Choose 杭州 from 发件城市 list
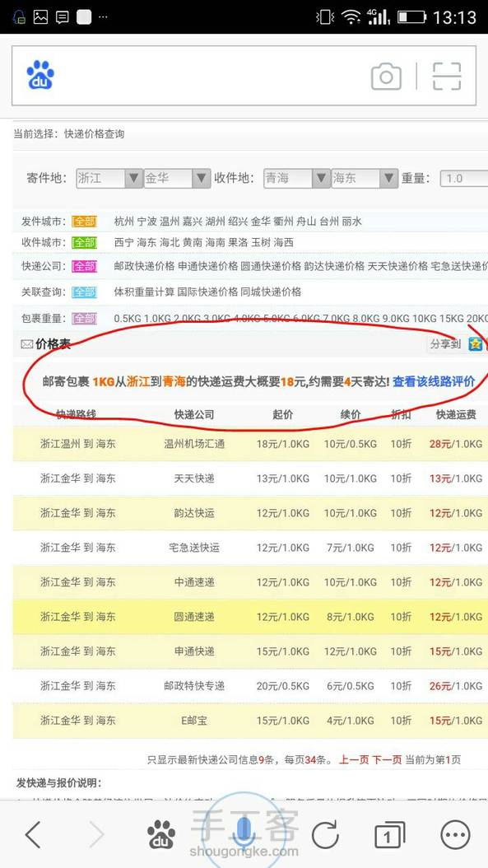The height and width of the screenshot is (868, 488). [x=123, y=222]
